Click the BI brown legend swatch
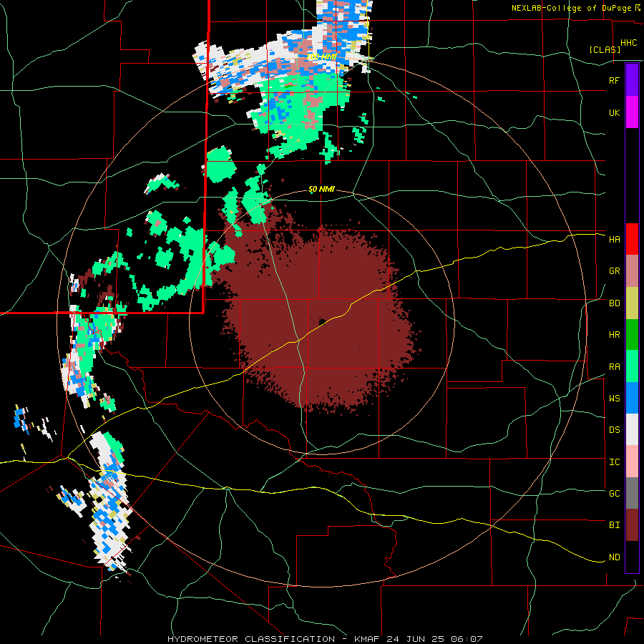 click(632, 525)
